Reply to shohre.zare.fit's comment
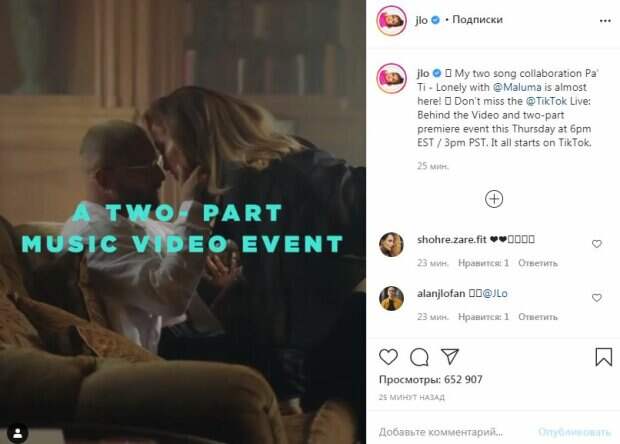Viewport: 620px width, 444px height. coord(538,263)
